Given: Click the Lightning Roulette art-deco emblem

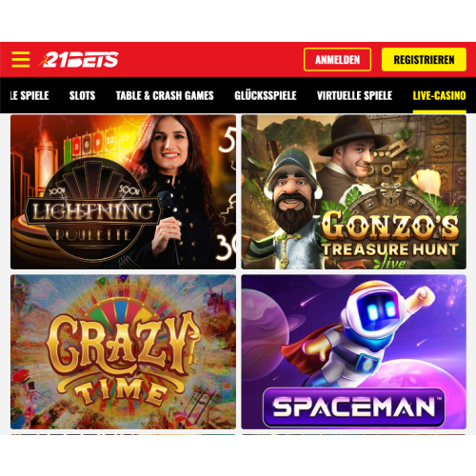Looking at the screenshot, I should (x=93, y=210).
